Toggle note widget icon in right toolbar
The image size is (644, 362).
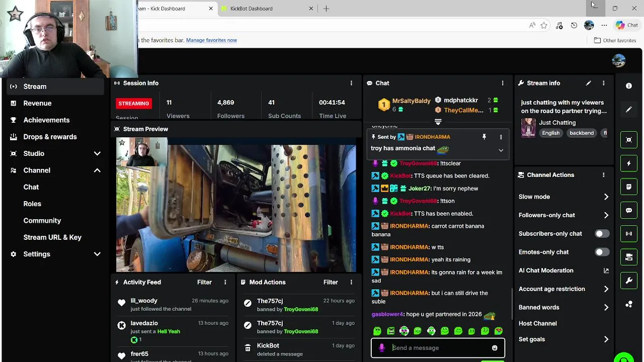tap(628, 187)
